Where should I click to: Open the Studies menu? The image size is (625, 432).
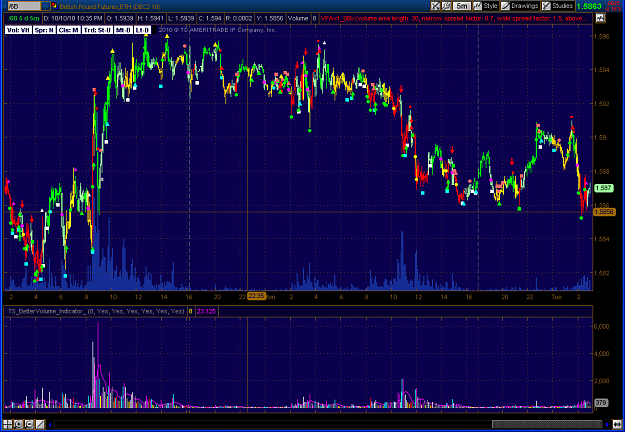tap(562, 6)
